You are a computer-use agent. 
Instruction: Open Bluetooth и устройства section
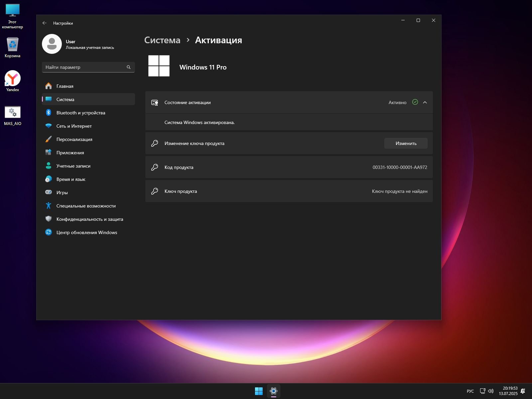click(x=88, y=113)
